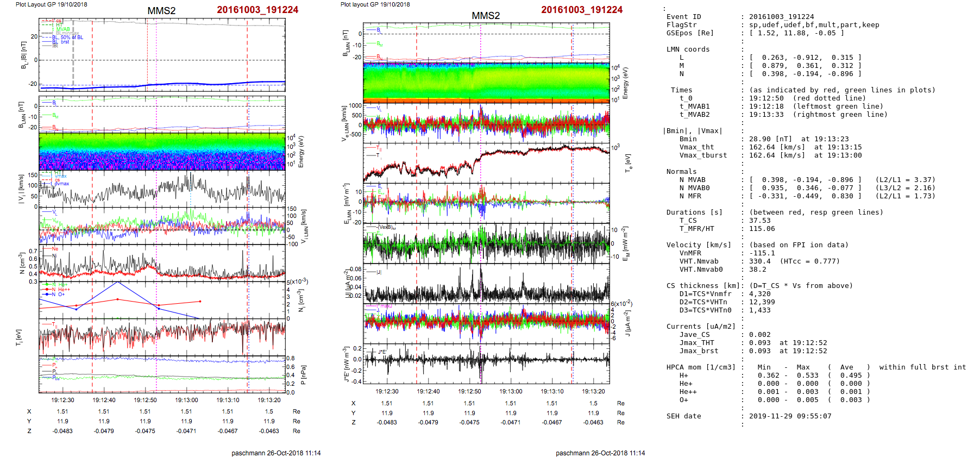Click the ion energy spectrogram in the left plot
The height and width of the screenshot is (457, 980).
pos(162,152)
